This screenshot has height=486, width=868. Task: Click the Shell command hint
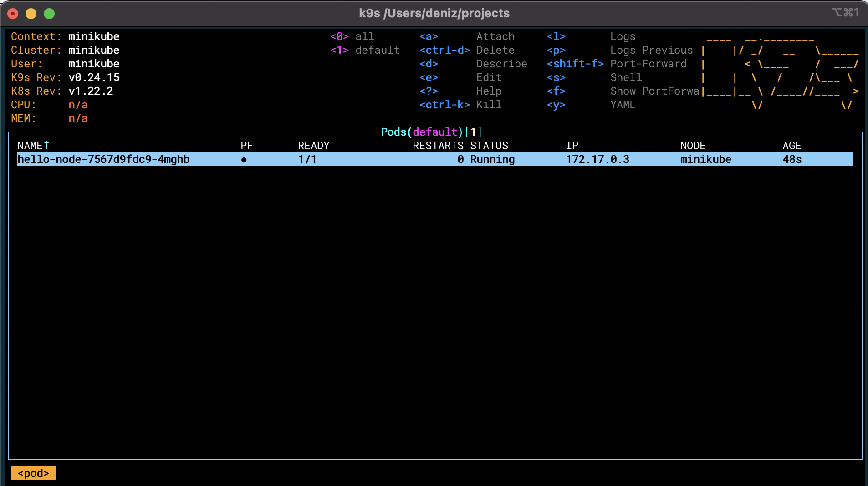tap(626, 77)
